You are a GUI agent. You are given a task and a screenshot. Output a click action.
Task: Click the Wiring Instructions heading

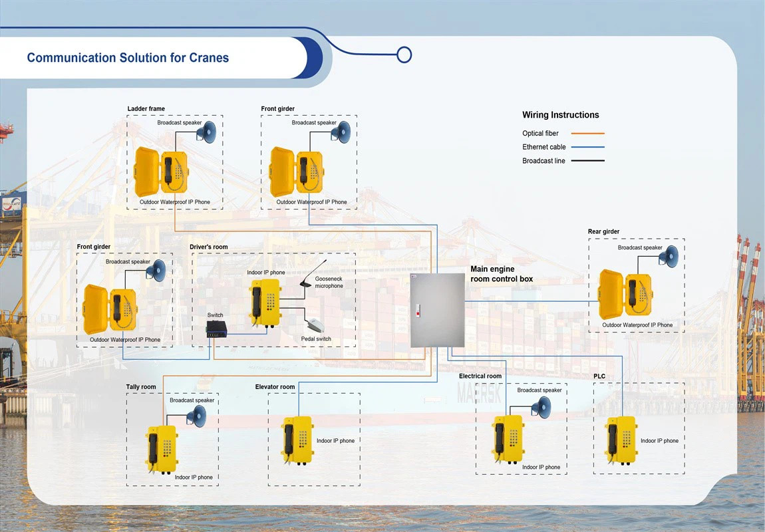point(560,115)
